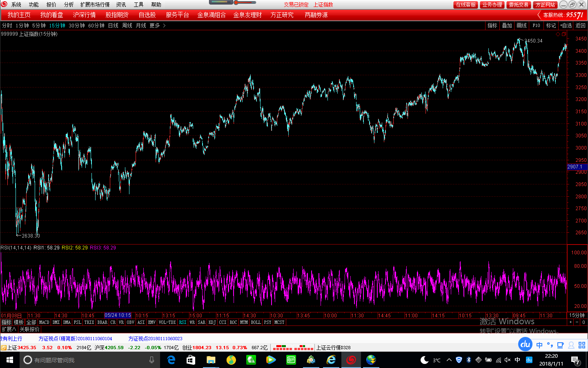
Task: Open the 扩展市场行情 menu
Action: tap(95, 4)
